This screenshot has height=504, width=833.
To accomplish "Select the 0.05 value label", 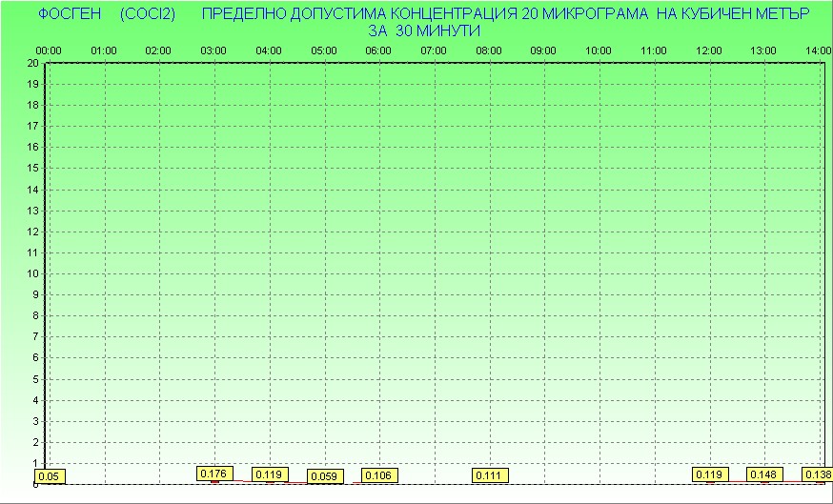I will [x=49, y=475].
